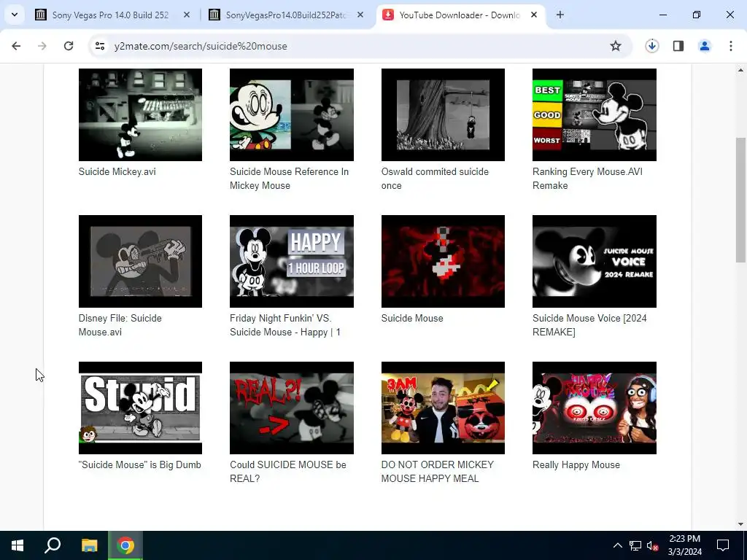Bookmark this page with the star icon
Image resolution: width=747 pixels, height=560 pixels.
coord(616,46)
